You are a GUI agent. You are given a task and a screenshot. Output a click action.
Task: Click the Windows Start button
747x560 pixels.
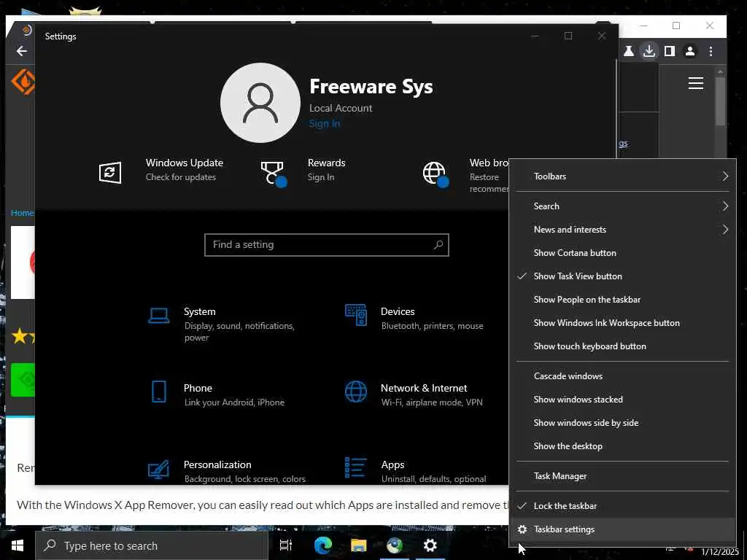18,545
